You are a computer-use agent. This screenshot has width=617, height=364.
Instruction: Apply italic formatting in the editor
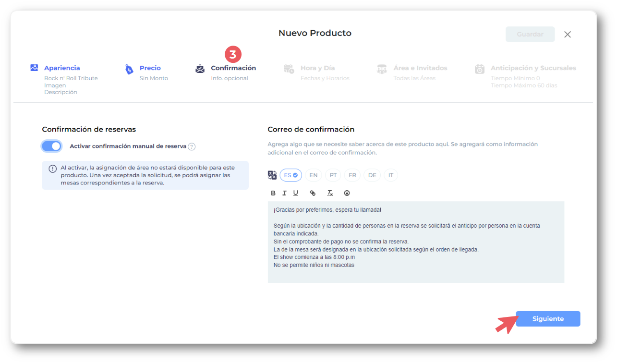coord(284,193)
